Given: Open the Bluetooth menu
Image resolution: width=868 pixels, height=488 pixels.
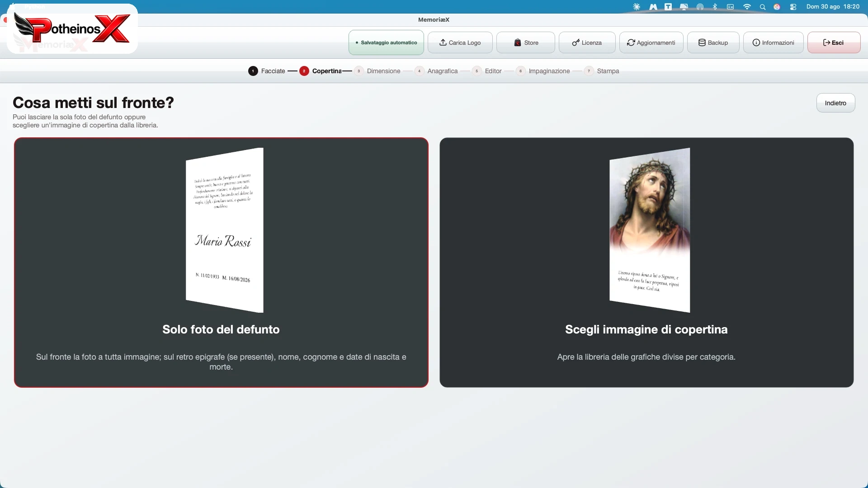Looking at the screenshot, I should (715, 7).
